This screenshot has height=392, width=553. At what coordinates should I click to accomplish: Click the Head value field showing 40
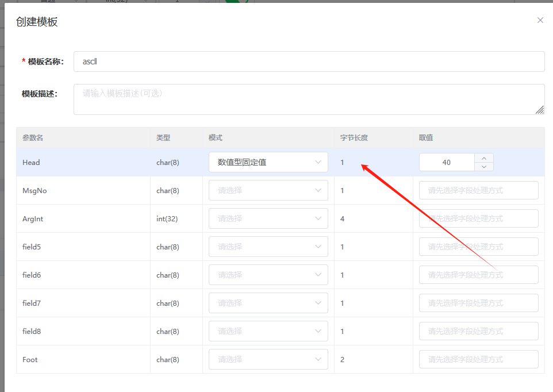pyautogui.click(x=447, y=163)
